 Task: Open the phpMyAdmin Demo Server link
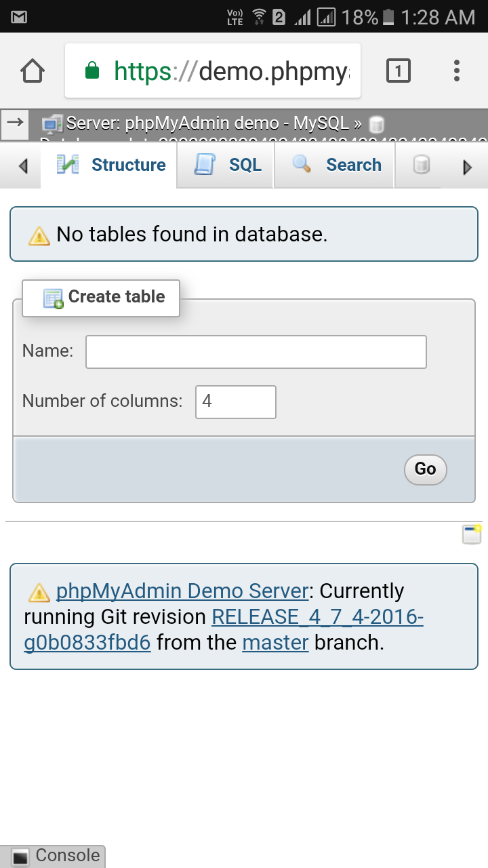(x=180, y=591)
